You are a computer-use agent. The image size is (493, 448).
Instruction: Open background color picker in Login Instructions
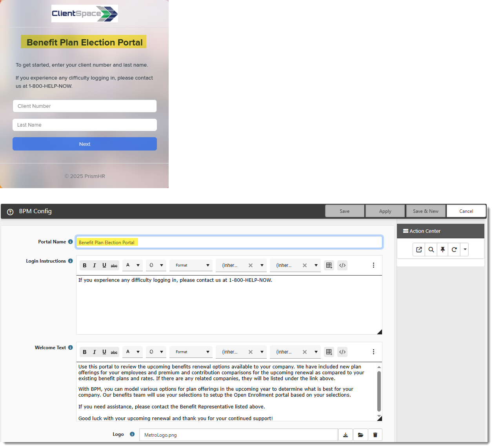point(156,265)
